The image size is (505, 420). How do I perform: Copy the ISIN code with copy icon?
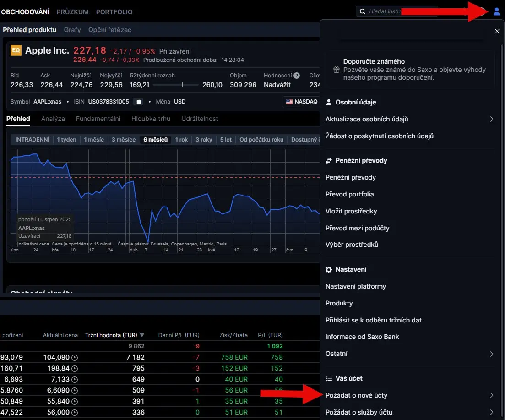coord(138,102)
